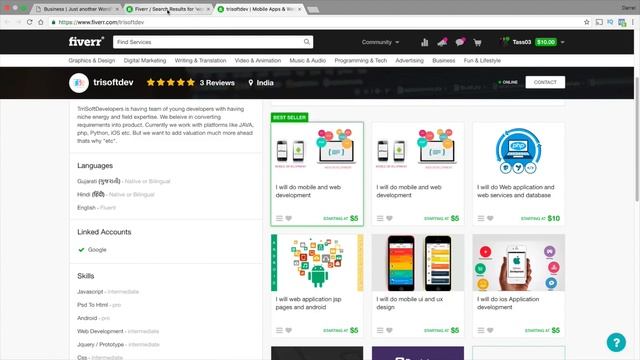Screen dimensions: 640x360
Task: Expand the Community dropdown
Action: point(380,42)
